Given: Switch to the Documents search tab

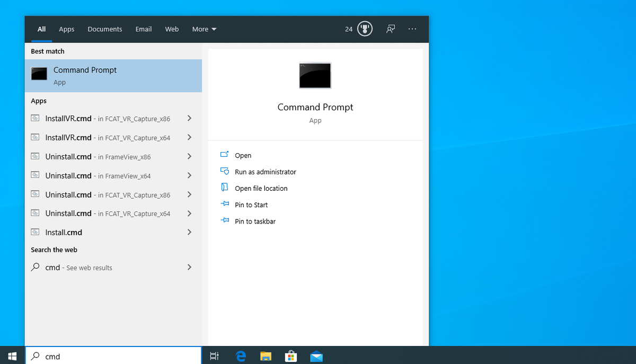Looking at the screenshot, I should (x=104, y=29).
